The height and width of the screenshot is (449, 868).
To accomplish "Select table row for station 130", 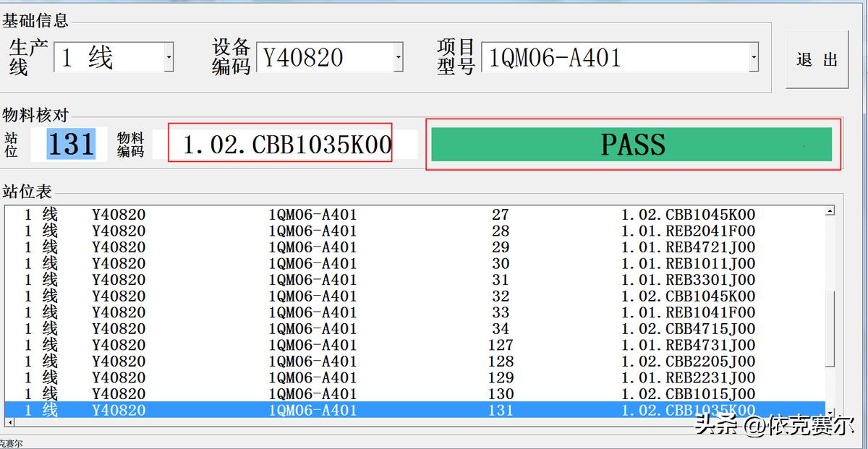I will pyautogui.click(x=362, y=394).
